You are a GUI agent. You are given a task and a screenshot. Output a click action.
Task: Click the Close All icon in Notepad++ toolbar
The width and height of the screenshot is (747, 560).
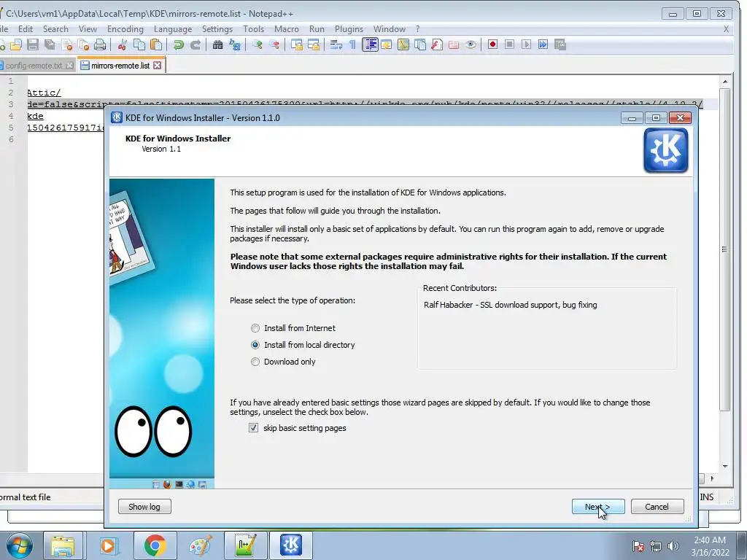point(83,44)
